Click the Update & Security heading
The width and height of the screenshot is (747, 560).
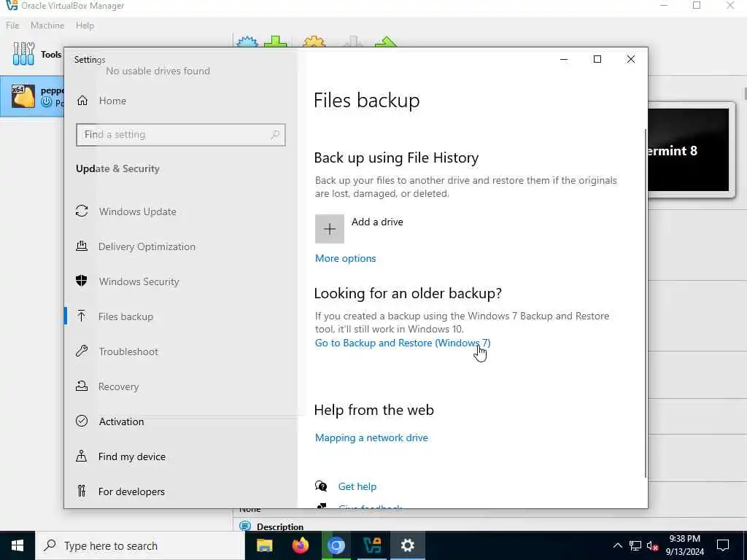pyautogui.click(x=117, y=168)
